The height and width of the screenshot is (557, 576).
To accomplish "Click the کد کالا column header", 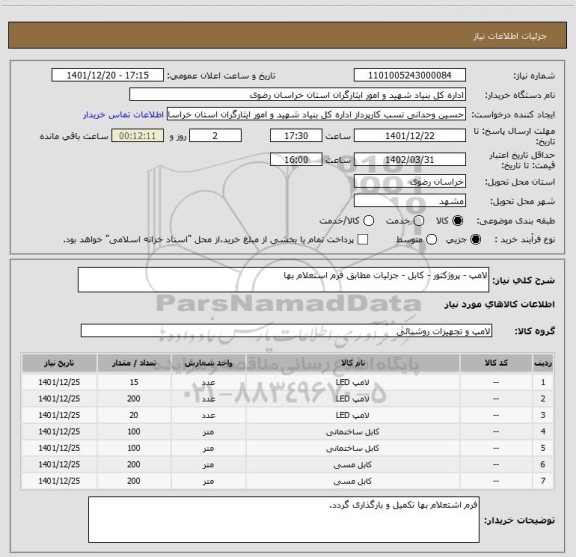I will coord(496,363).
